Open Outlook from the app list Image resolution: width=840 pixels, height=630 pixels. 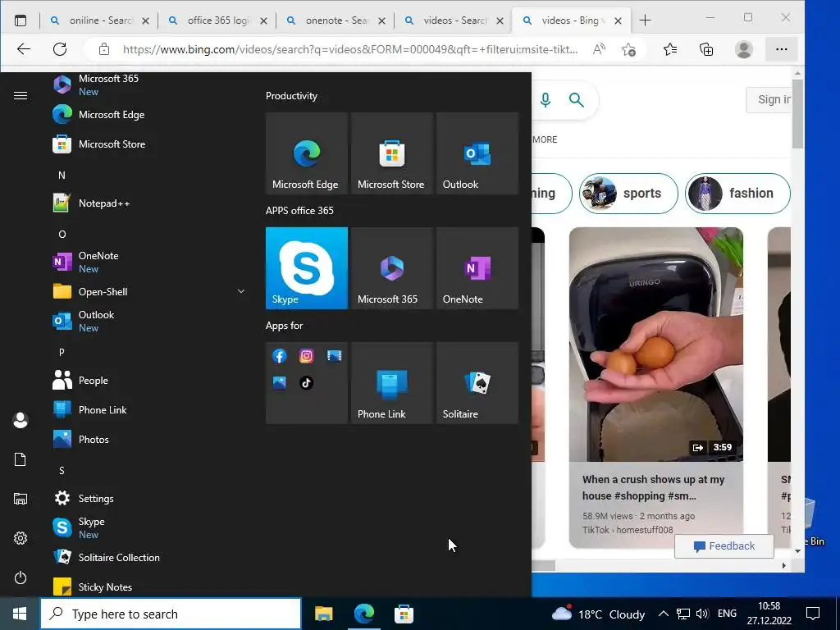point(148,321)
